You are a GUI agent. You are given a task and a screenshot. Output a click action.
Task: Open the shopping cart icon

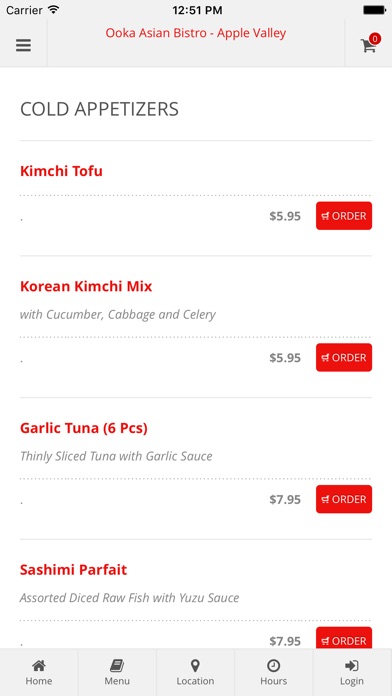pos(368,46)
